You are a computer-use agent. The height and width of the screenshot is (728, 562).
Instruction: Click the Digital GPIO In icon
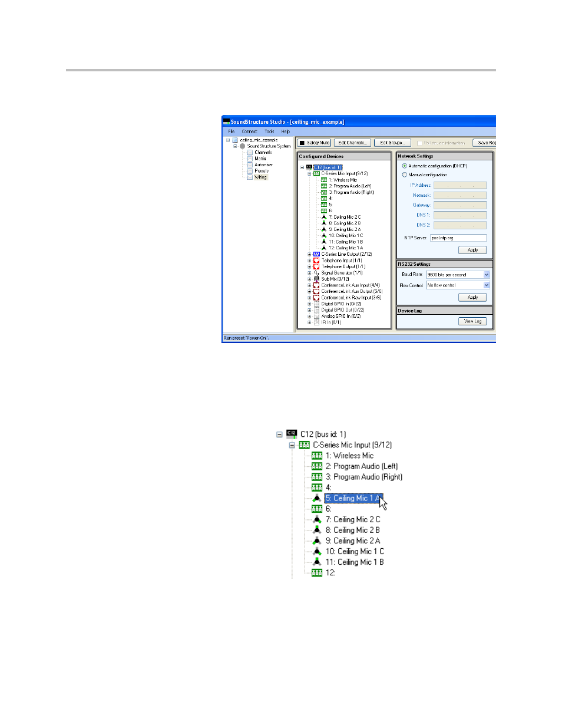click(316, 304)
